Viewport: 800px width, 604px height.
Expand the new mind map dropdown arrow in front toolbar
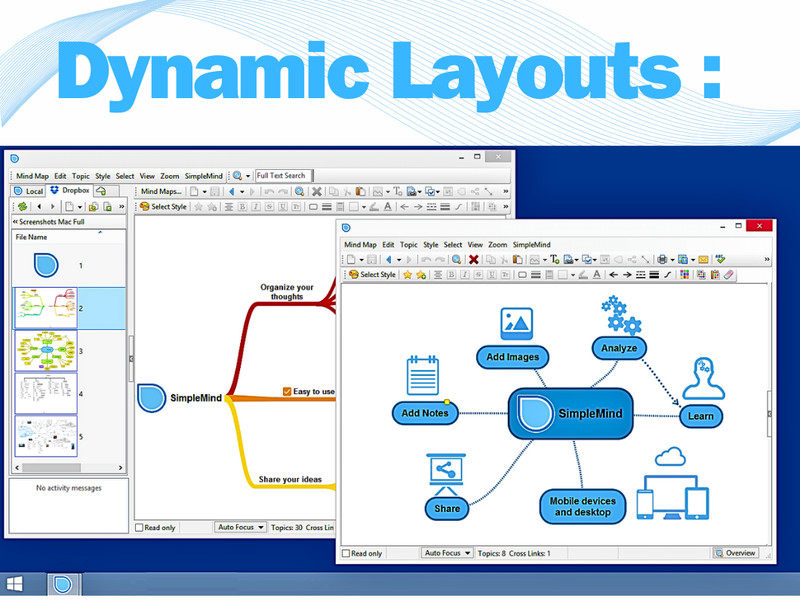[x=361, y=260]
